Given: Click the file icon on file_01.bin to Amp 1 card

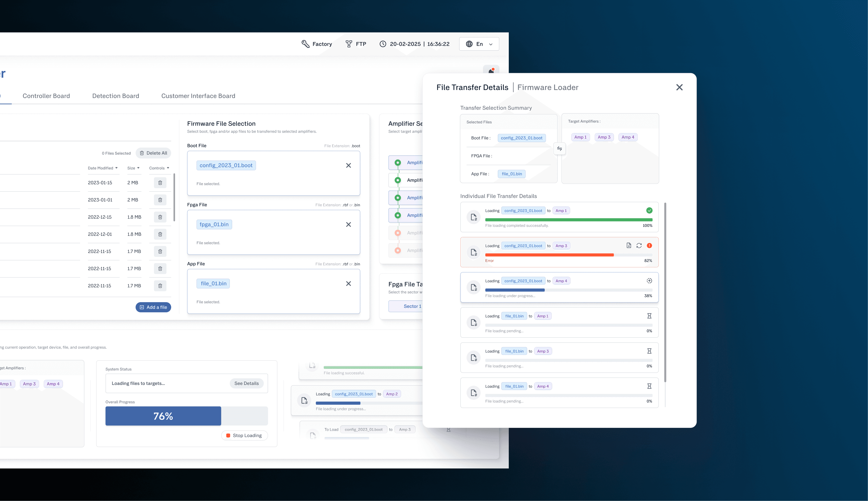Looking at the screenshot, I should click(x=474, y=322).
